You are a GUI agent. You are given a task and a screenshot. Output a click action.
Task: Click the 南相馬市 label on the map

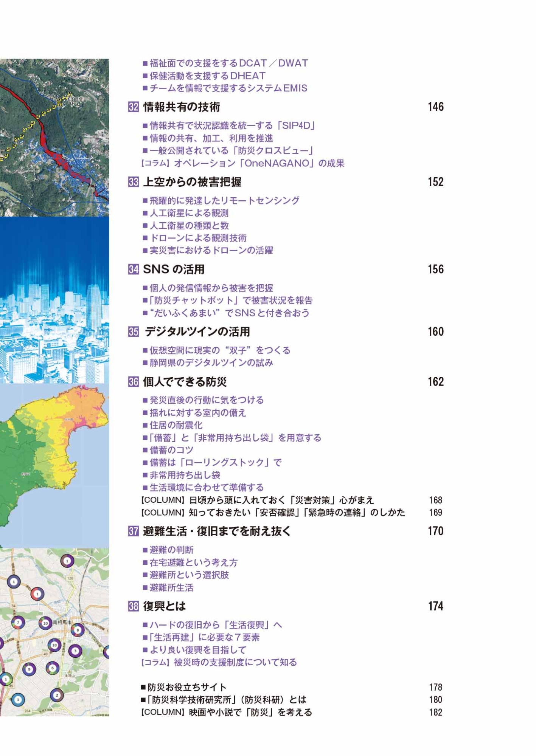coord(62,622)
